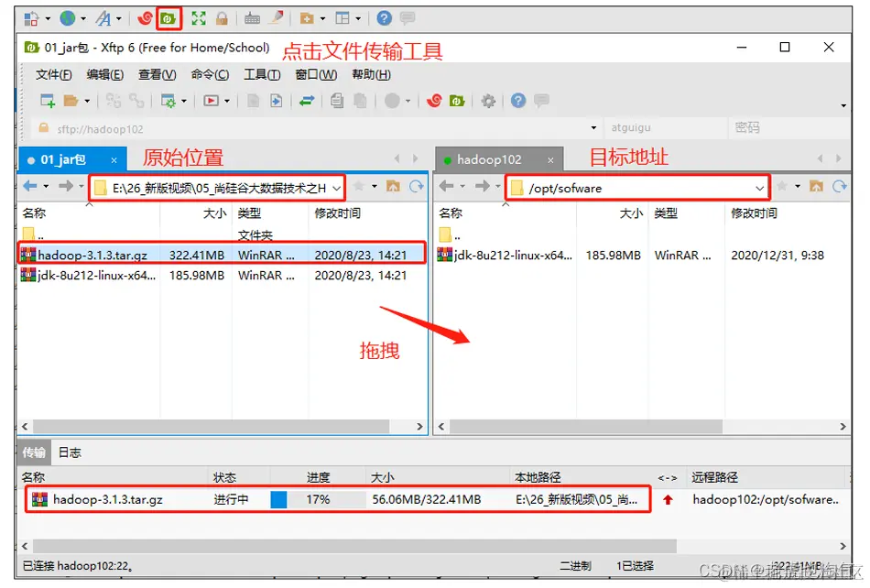The width and height of the screenshot is (870, 588).
Task: Click the 17% transfer progress bar
Action: pos(317,499)
